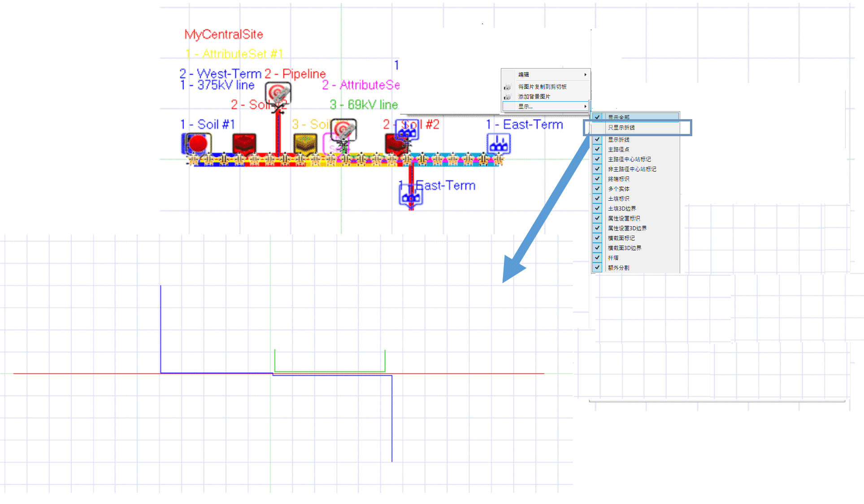Uncheck 显示全部 show all option
This screenshot has width=864, height=504.
click(x=597, y=117)
